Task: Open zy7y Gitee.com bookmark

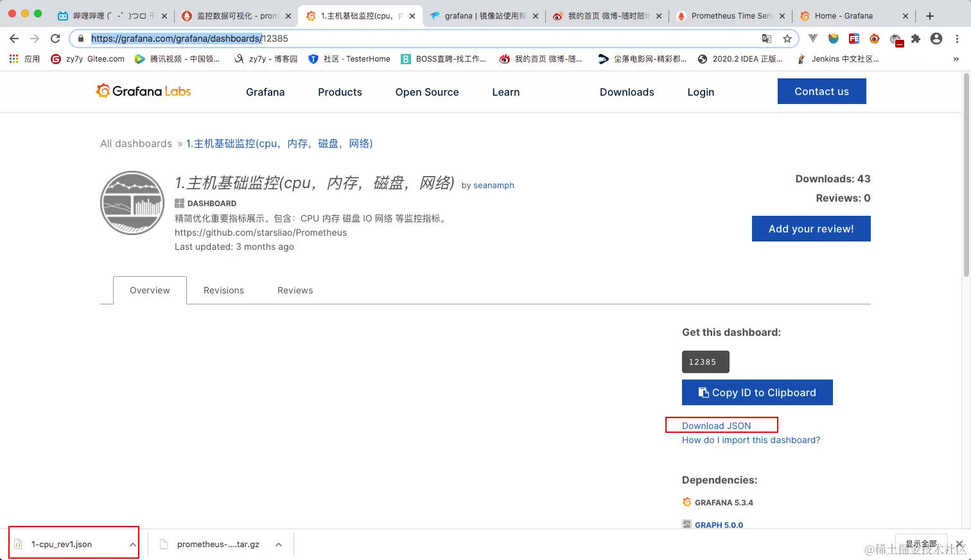Action: point(88,59)
